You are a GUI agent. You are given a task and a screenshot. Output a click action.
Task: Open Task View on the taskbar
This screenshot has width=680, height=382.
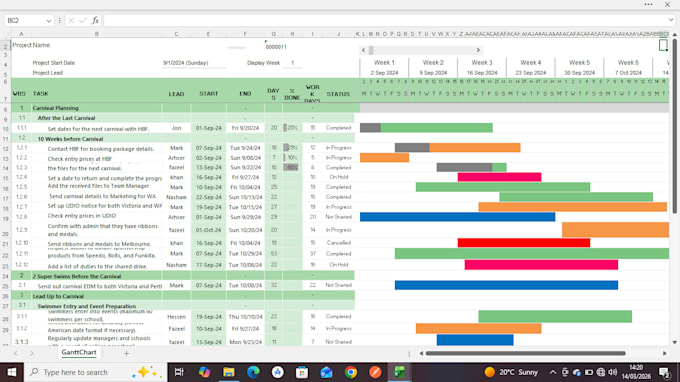(x=179, y=372)
